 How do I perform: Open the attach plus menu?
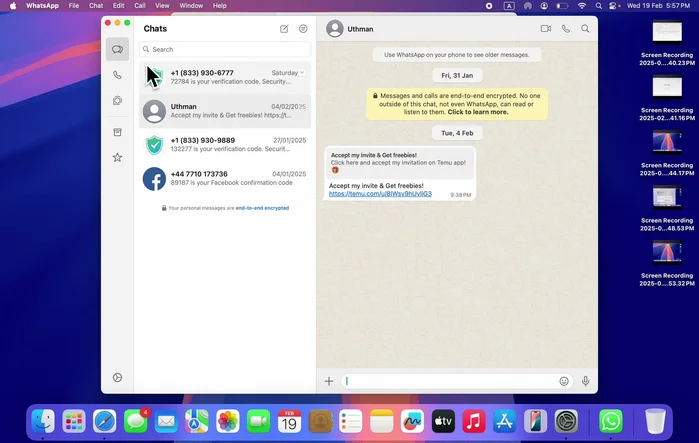point(329,381)
